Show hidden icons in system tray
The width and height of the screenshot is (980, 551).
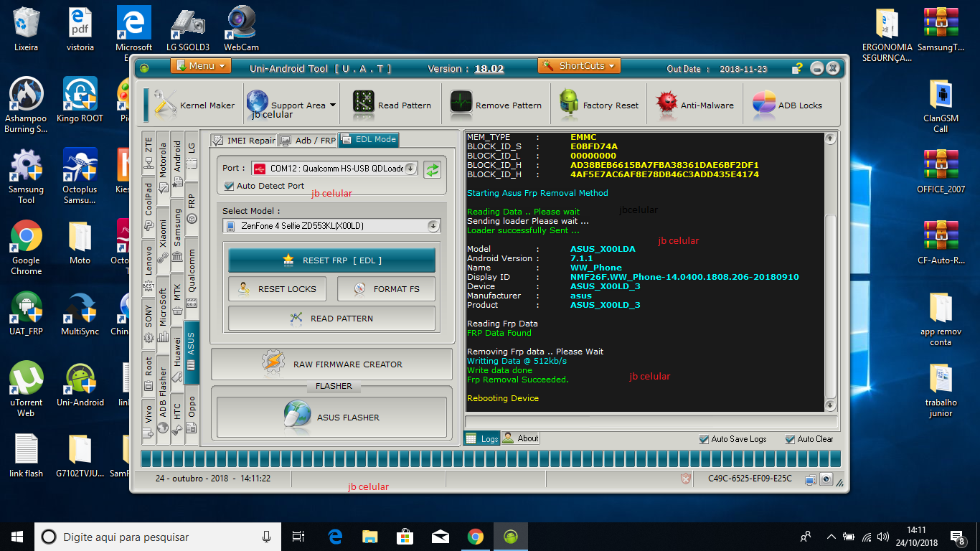pyautogui.click(x=831, y=537)
